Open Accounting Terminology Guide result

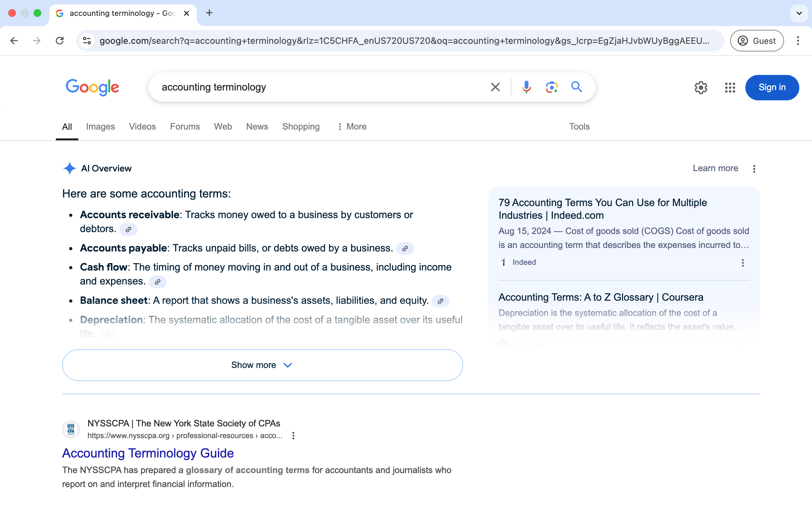click(148, 453)
